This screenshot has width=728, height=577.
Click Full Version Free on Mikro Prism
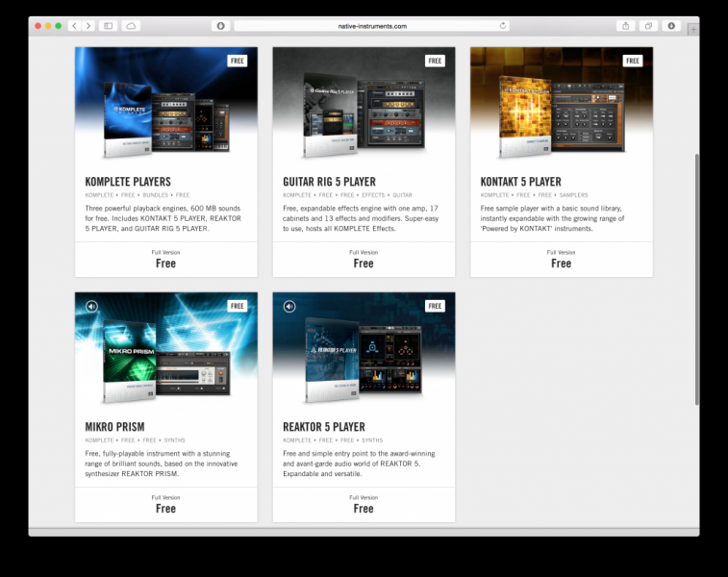click(165, 505)
